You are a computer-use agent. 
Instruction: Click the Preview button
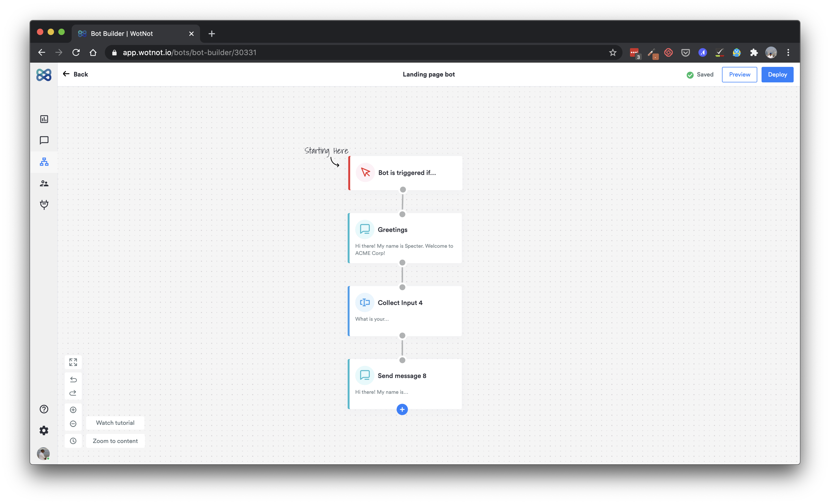click(x=739, y=74)
